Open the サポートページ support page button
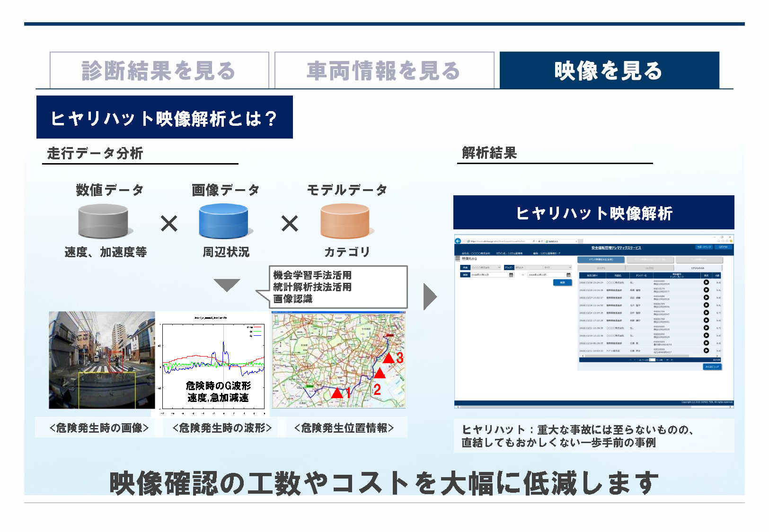The image size is (769, 532). 704,247
